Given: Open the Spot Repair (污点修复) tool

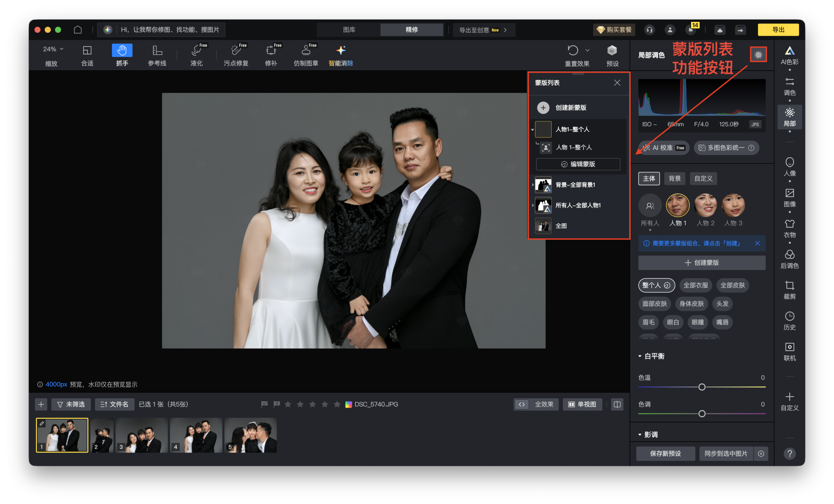Looking at the screenshot, I should coord(236,54).
